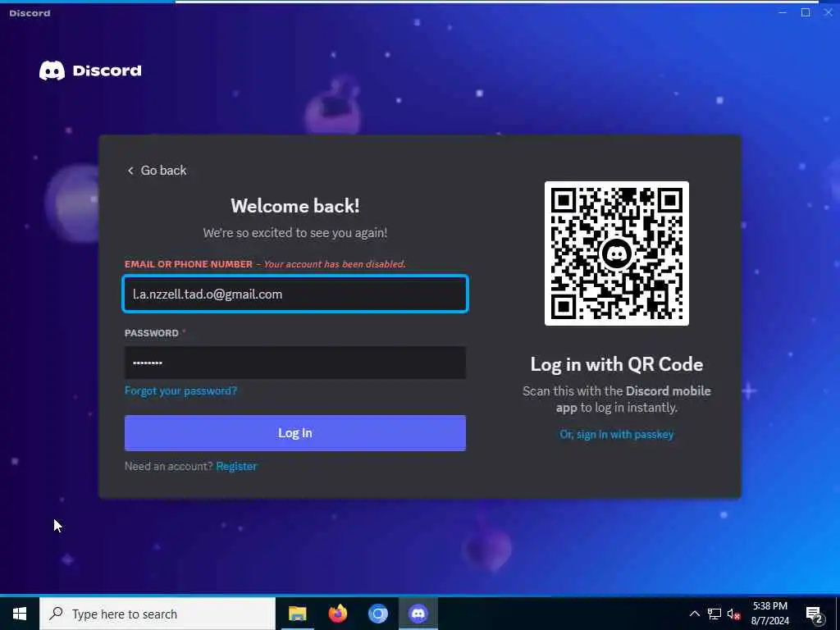Choose Or, sign in with passkey
This screenshot has height=630, width=840.
click(x=617, y=435)
